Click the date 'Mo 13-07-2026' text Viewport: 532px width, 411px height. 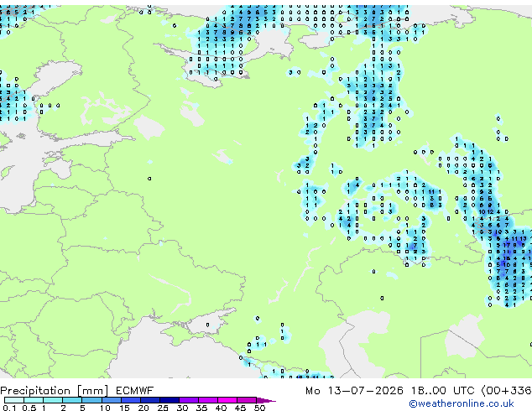[x=354, y=391]
